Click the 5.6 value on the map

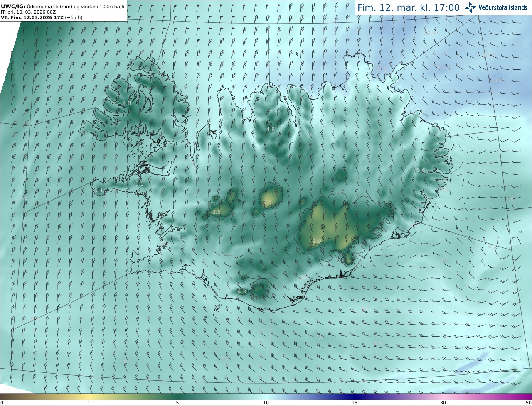point(421,170)
